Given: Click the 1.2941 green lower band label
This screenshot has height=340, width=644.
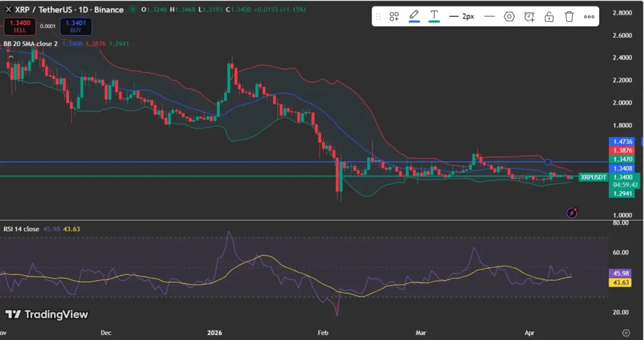Looking at the screenshot, I should pos(623,194).
